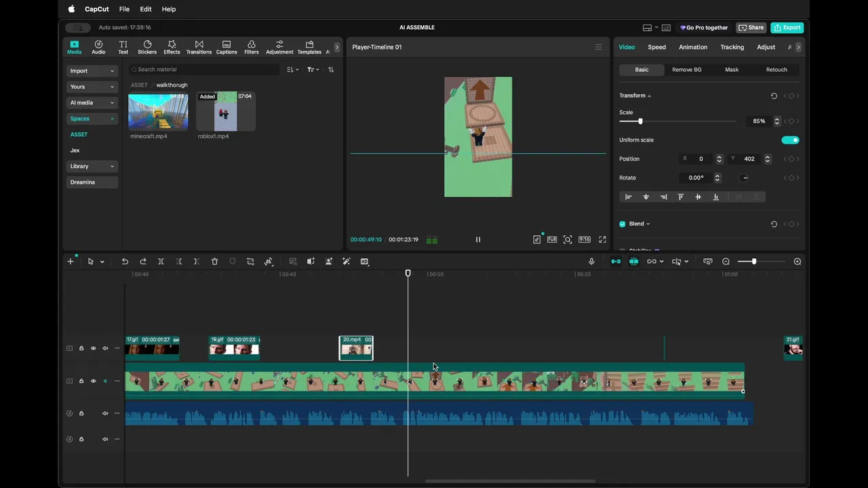Click the zoom in timeline icon

point(797,262)
